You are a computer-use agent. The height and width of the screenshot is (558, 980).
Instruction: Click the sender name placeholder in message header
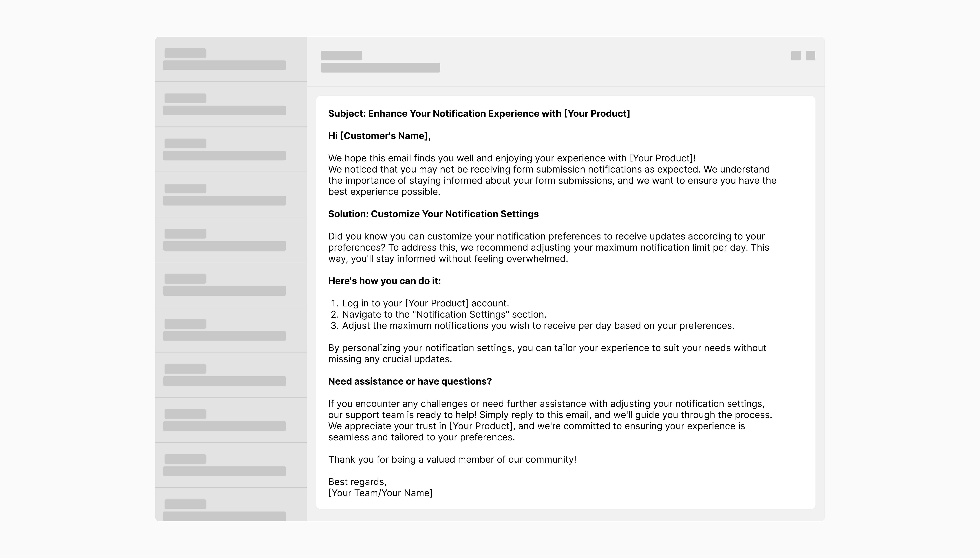tap(341, 56)
